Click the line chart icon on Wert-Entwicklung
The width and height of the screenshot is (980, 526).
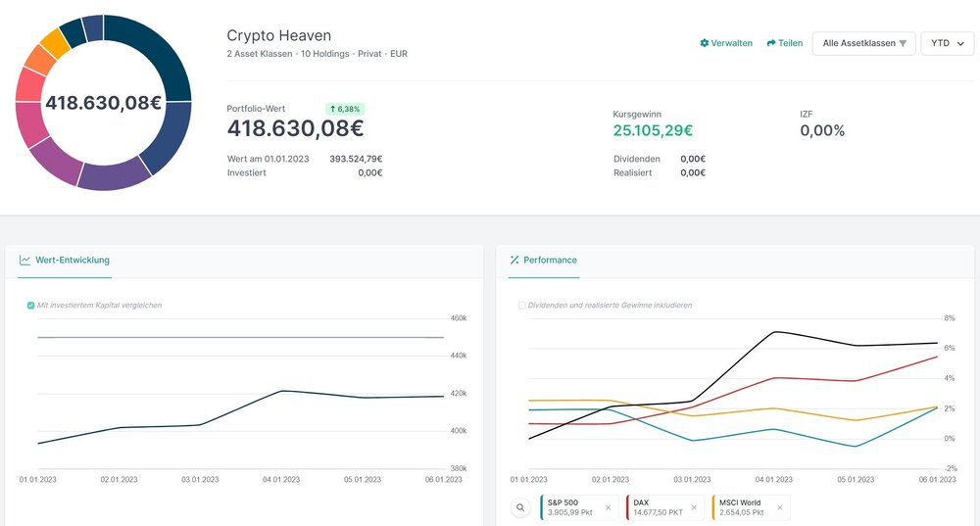[24, 261]
